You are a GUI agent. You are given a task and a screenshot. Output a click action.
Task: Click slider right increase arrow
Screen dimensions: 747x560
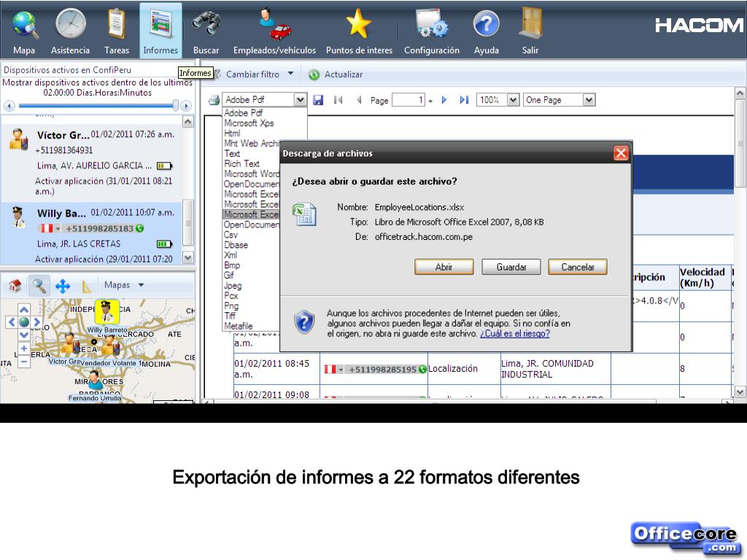tap(186, 106)
